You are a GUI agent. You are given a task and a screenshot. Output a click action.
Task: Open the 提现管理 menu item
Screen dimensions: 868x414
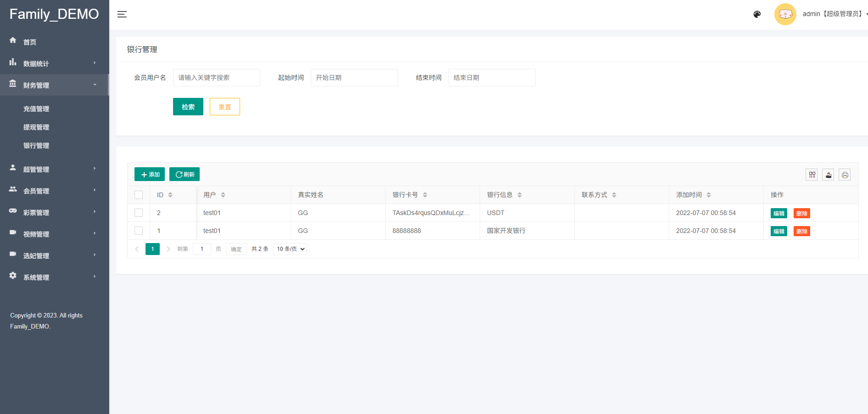pyautogui.click(x=36, y=127)
